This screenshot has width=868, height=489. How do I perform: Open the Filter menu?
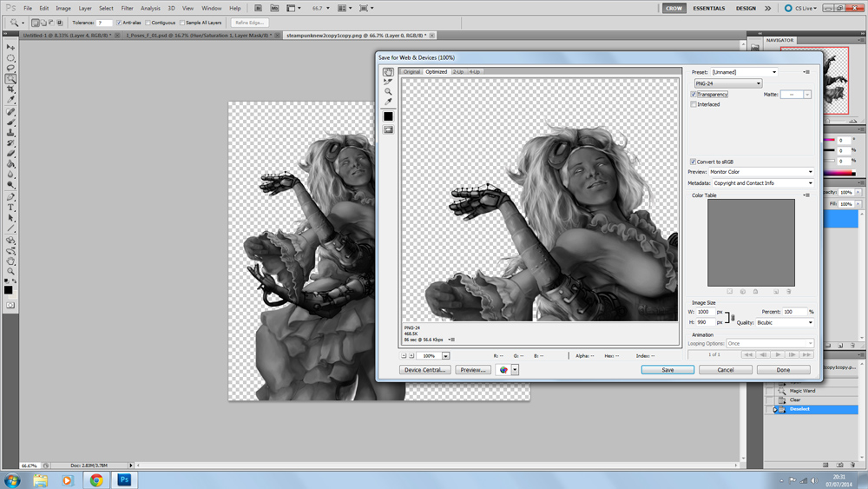[x=128, y=9]
